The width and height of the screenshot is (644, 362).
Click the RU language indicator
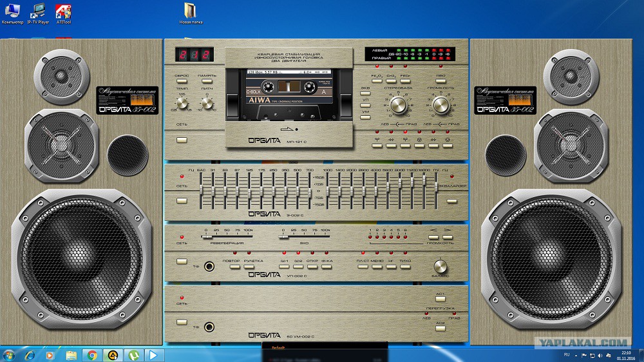(x=567, y=355)
